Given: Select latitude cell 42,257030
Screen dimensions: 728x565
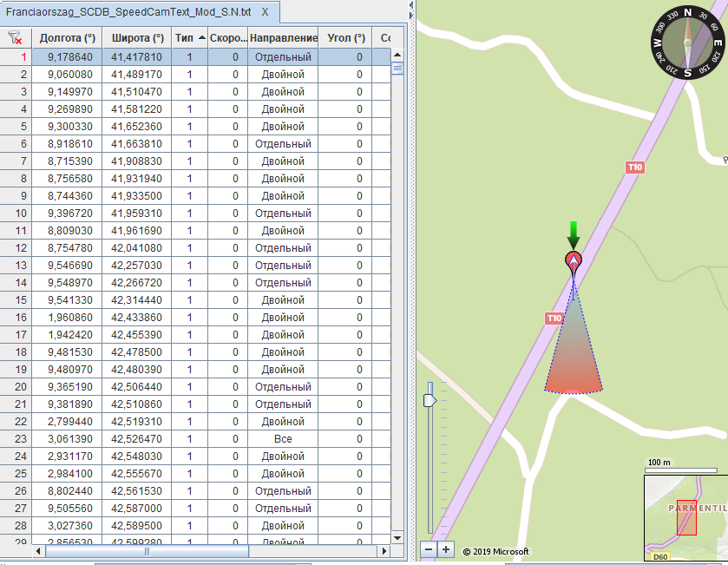Looking at the screenshot, I should tap(137, 265).
